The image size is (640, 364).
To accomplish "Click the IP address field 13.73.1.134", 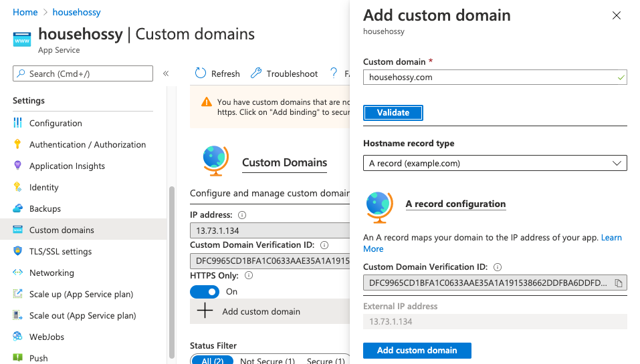I will pos(270,230).
